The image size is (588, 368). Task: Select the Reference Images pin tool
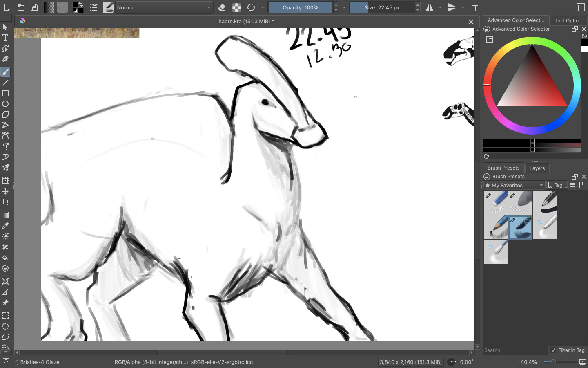tap(5, 303)
